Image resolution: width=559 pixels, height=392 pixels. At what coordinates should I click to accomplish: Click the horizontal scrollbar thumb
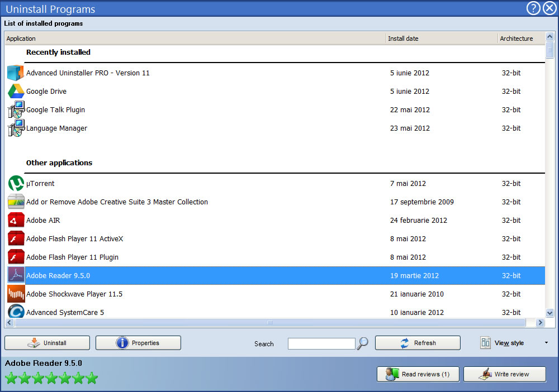click(x=270, y=323)
